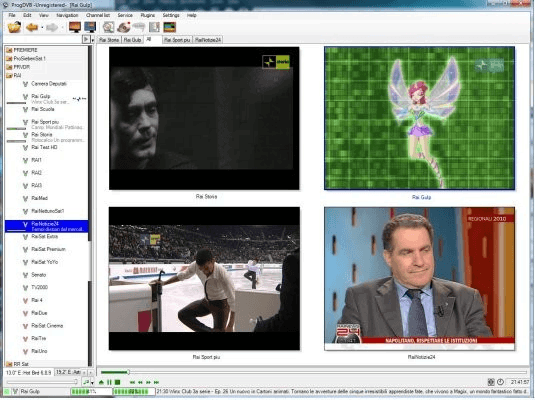Click the RaiNotizie24 video thumbnail

[x=420, y=279]
